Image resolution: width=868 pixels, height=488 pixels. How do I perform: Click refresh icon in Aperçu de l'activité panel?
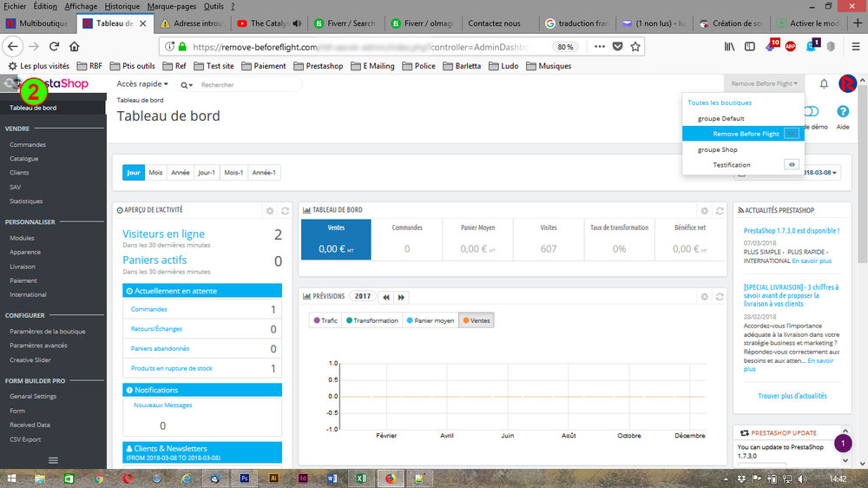click(x=285, y=210)
